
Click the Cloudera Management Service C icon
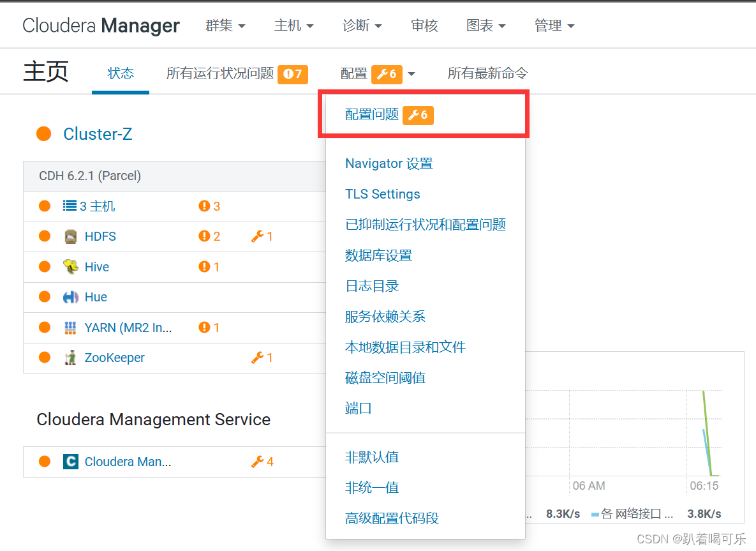coord(70,462)
